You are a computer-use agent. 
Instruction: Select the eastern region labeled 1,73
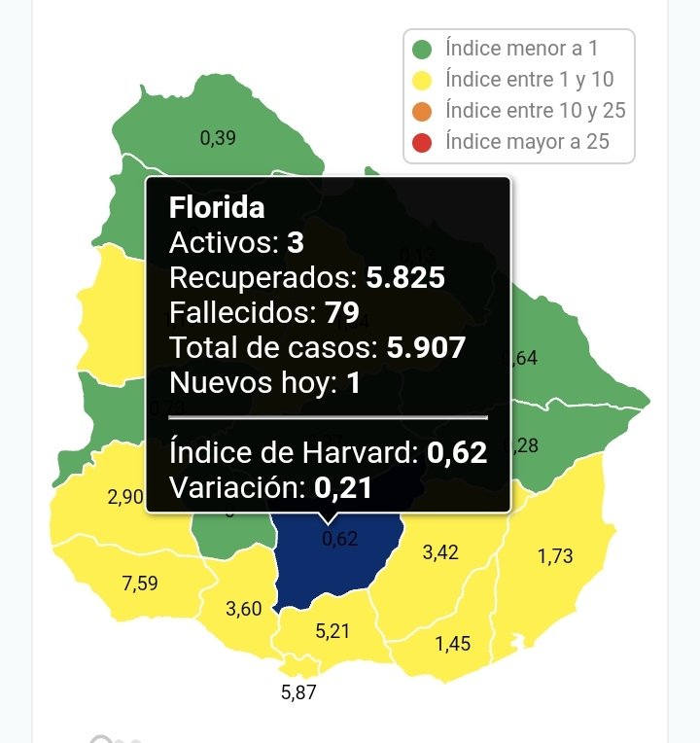555,556
